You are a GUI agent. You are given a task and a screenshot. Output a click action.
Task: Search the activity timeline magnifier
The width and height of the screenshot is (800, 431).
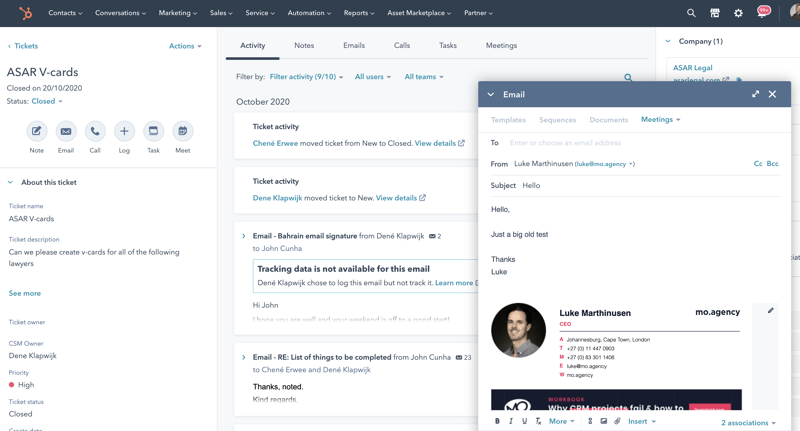point(628,78)
